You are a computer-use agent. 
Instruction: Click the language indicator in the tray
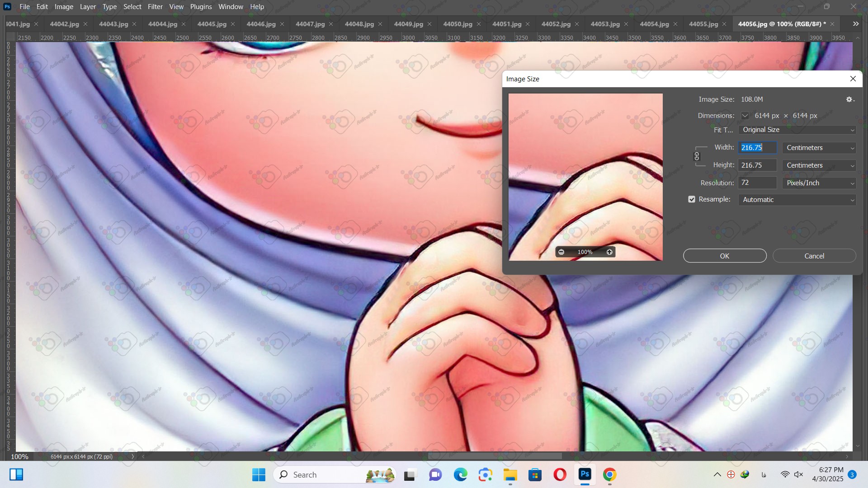(764, 474)
